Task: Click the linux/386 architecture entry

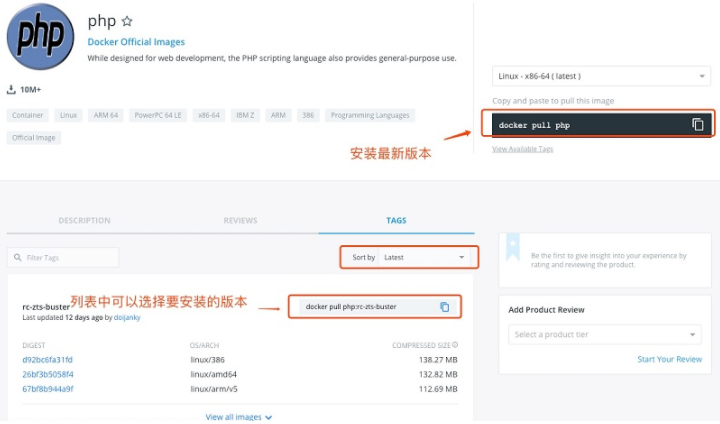Action: pos(208,360)
